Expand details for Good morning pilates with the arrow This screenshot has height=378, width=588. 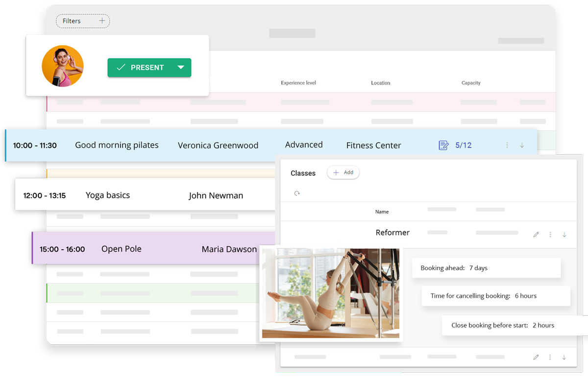point(522,145)
